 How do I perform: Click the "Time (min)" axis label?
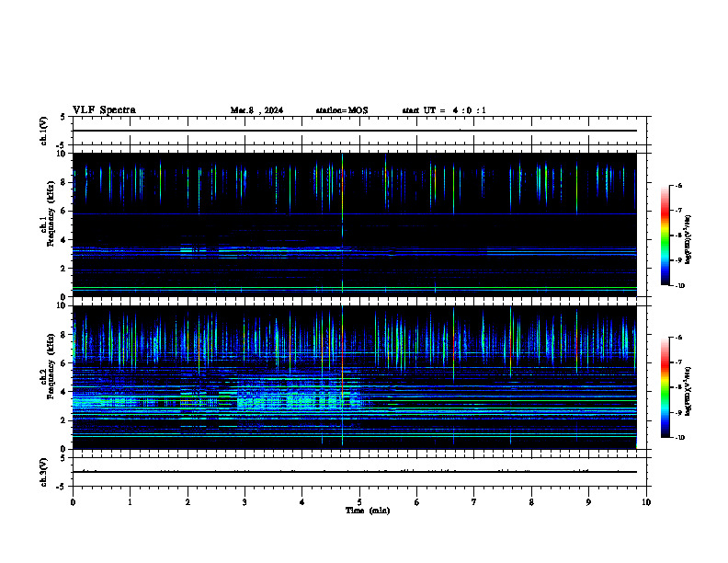(x=368, y=511)
